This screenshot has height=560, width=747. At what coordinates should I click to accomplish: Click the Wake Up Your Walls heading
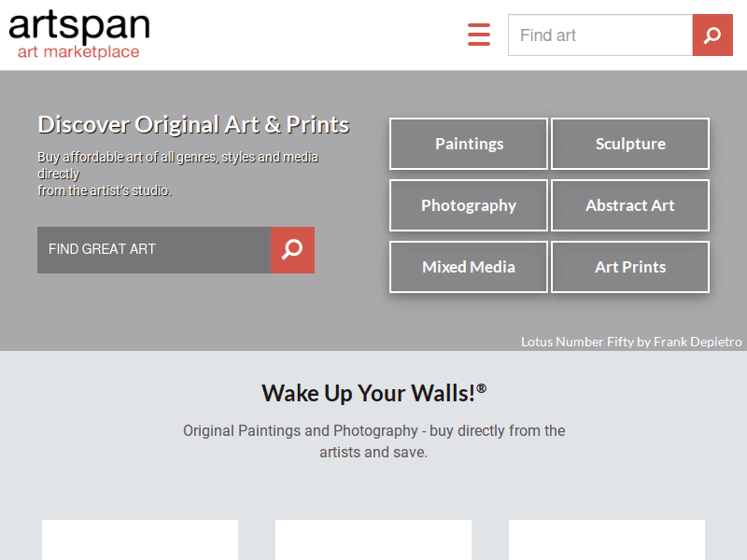[373, 393]
